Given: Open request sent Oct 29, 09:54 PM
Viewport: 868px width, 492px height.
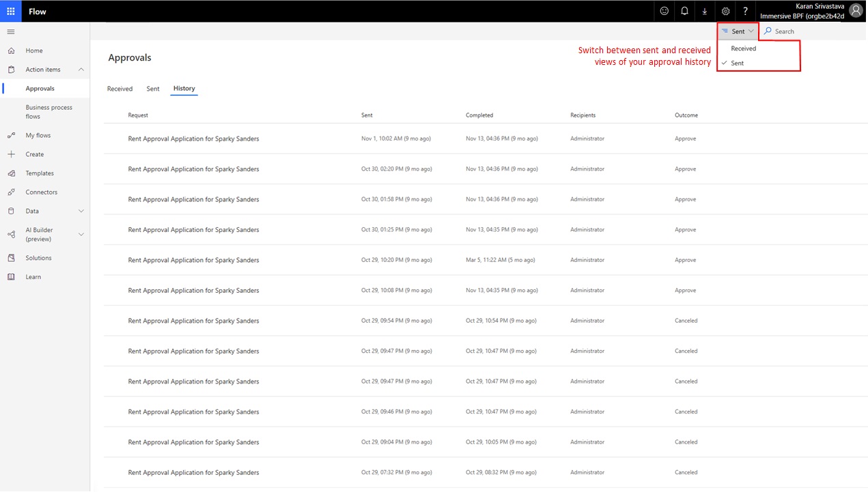Looking at the screenshot, I should (193, 321).
